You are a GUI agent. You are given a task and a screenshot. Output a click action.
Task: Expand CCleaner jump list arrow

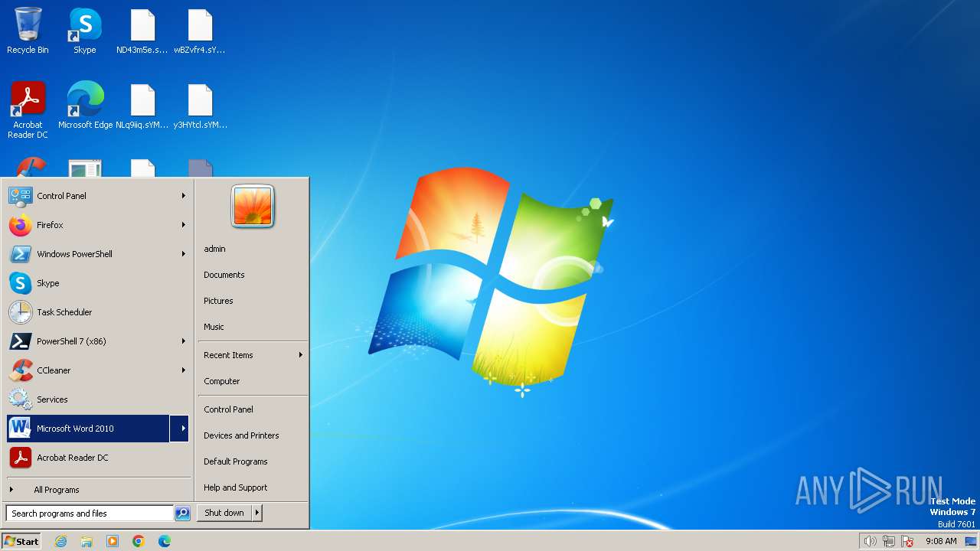point(184,370)
